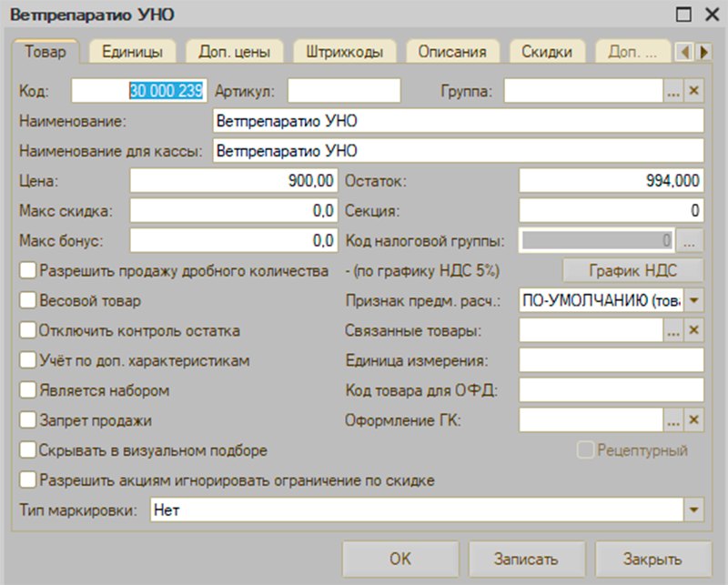Click the Наименование для кассы field
Image resolution: width=728 pixels, height=585 pixels.
[x=459, y=151]
